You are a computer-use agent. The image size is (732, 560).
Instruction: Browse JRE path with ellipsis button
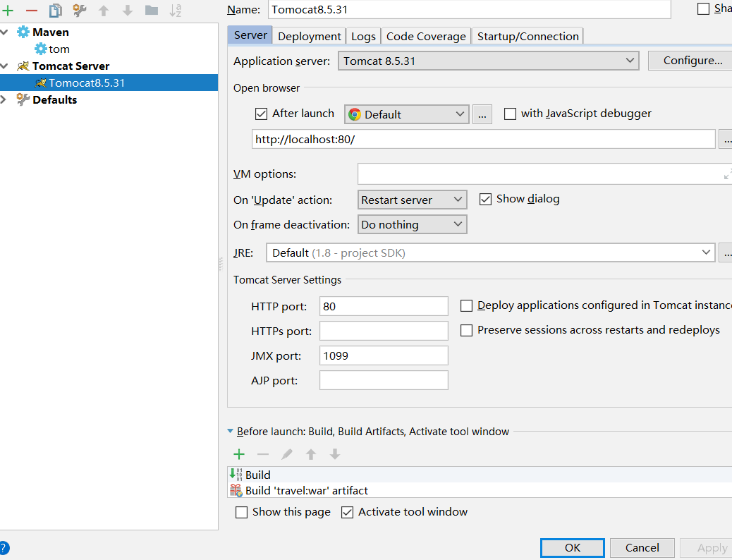tap(726, 252)
